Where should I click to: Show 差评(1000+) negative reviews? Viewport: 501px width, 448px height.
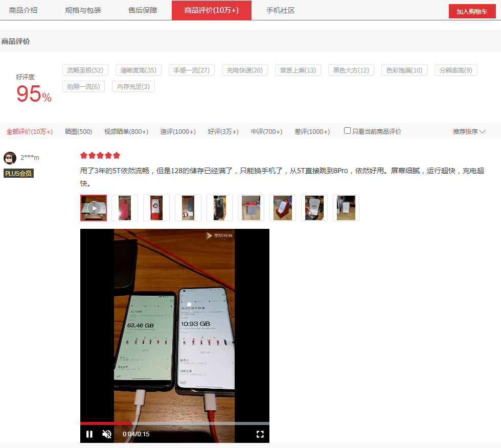(x=312, y=132)
